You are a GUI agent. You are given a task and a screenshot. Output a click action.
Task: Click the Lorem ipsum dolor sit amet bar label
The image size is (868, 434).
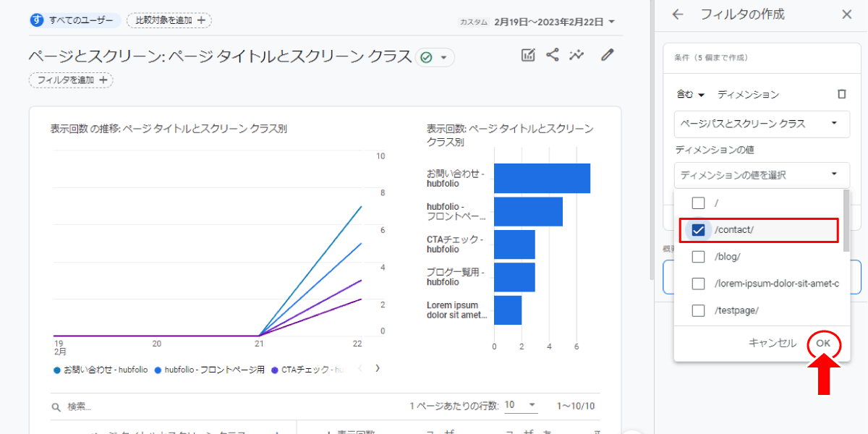(x=457, y=310)
